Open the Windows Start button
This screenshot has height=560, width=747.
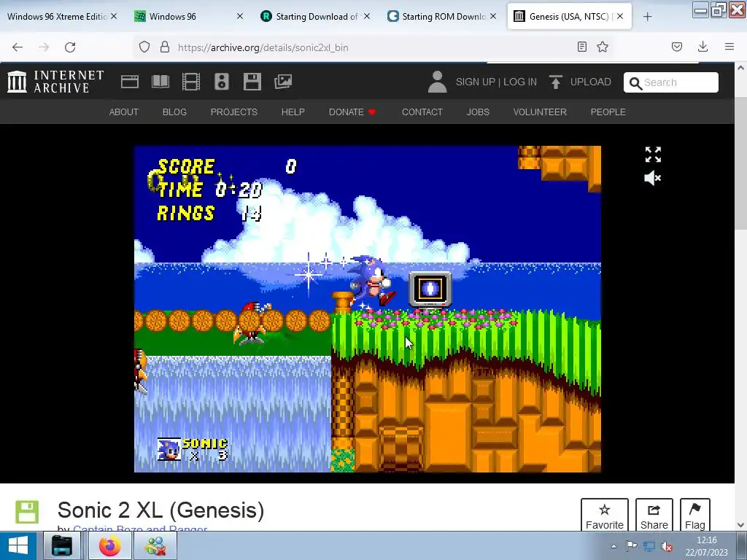point(18,545)
